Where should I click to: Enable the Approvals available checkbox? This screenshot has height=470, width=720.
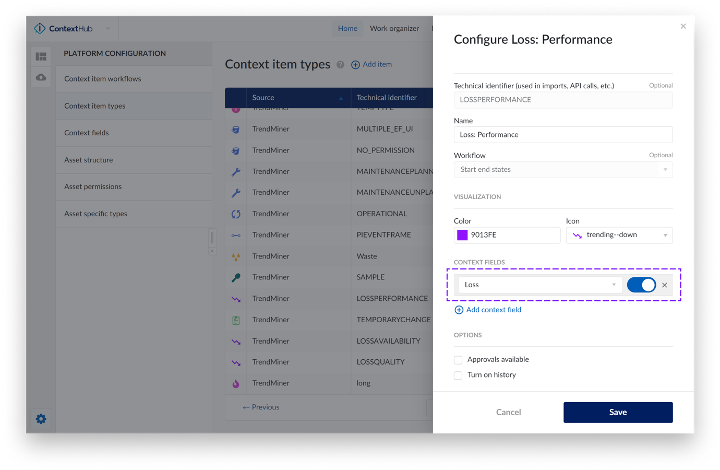pyautogui.click(x=458, y=359)
